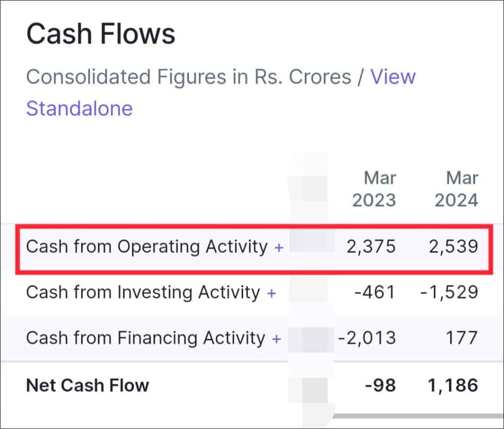Open the View Standalone link
Viewport: 504px width, 429px height.
pos(79,108)
